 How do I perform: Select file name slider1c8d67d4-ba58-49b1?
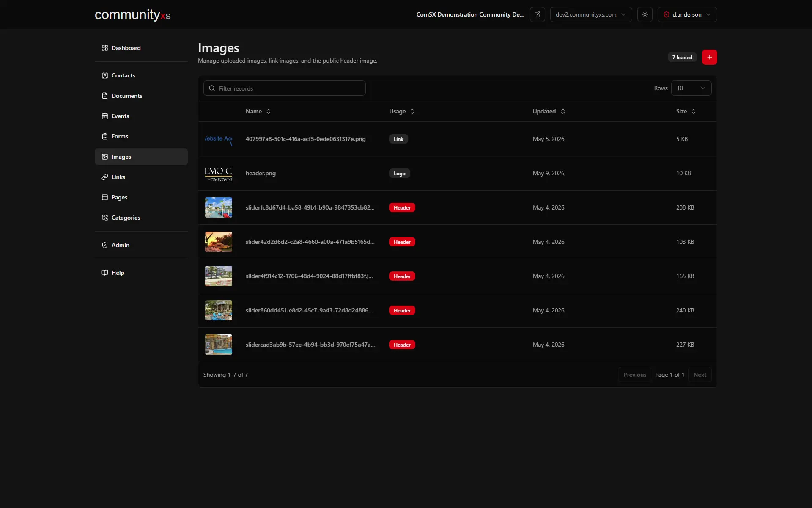tap(310, 207)
